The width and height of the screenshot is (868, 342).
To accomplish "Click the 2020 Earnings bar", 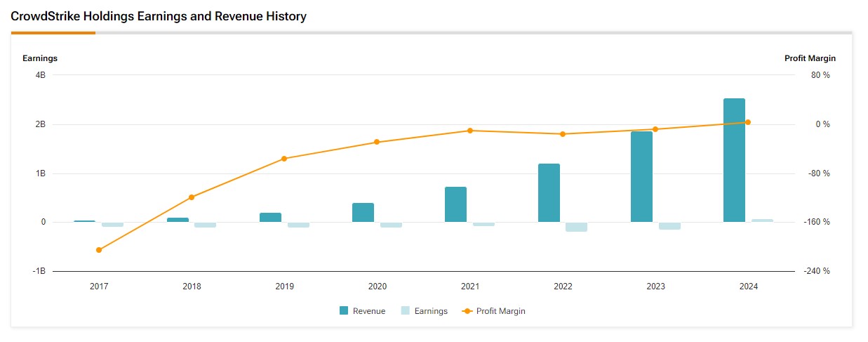I will [391, 225].
